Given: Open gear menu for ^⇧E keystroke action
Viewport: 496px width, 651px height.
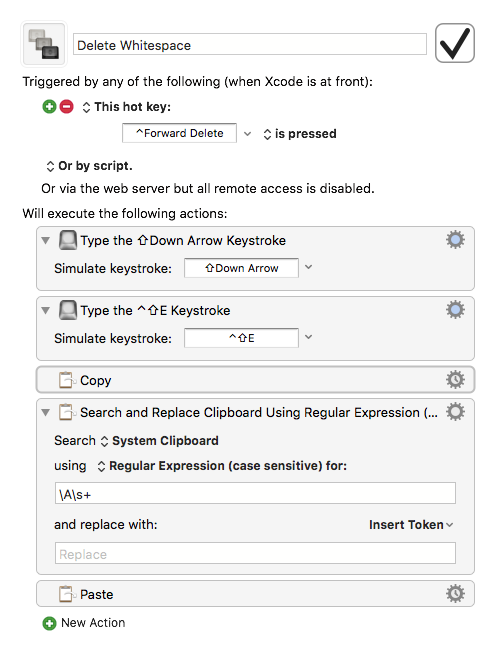Looking at the screenshot, I should coord(455,310).
